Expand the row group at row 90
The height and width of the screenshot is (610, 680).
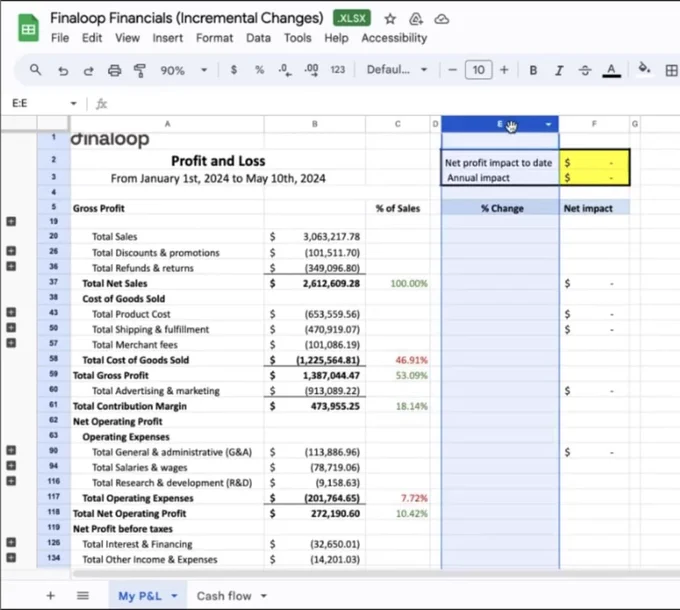click(x=11, y=450)
